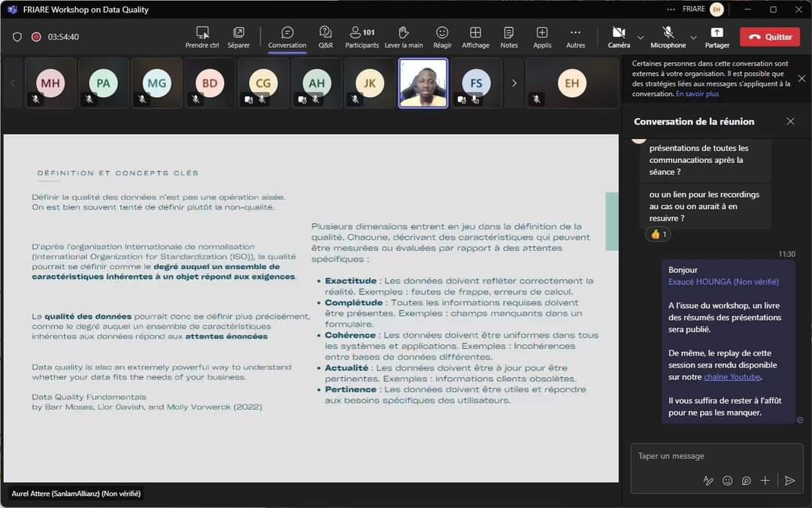Click the Prendre ctrl icon

pyautogui.click(x=202, y=36)
